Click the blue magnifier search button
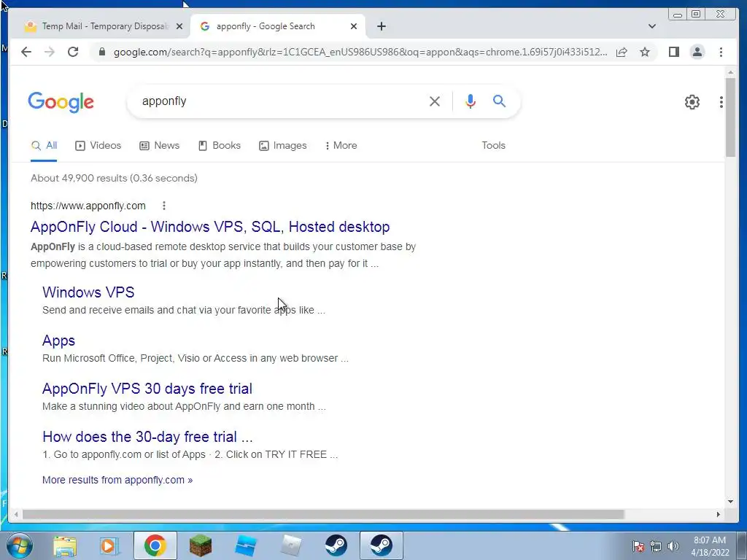This screenshot has height=560, width=747. point(499,101)
